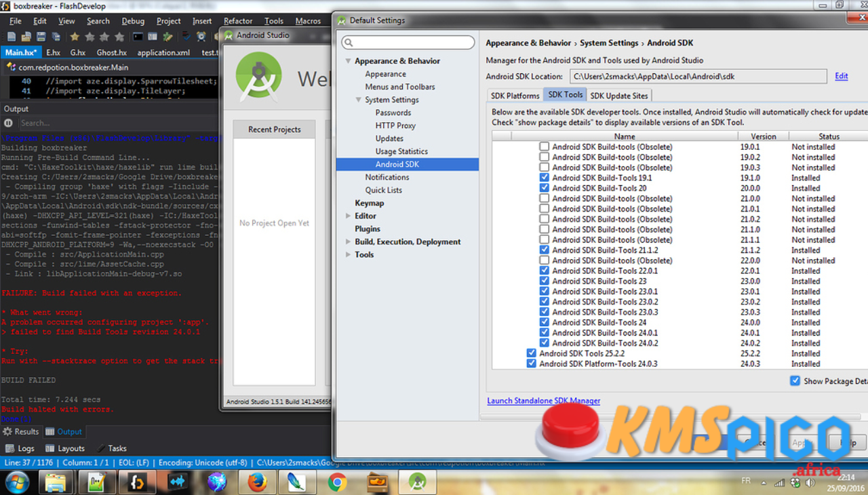The width and height of the screenshot is (868, 495).
Task: Collapse the System Settings tree node
Action: [x=359, y=100]
